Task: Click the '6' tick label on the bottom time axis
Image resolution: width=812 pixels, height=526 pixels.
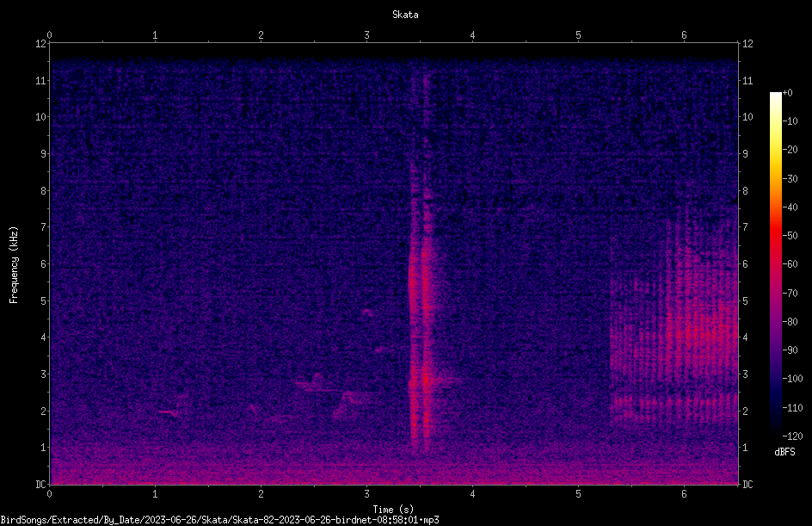Action: [x=684, y=494]
